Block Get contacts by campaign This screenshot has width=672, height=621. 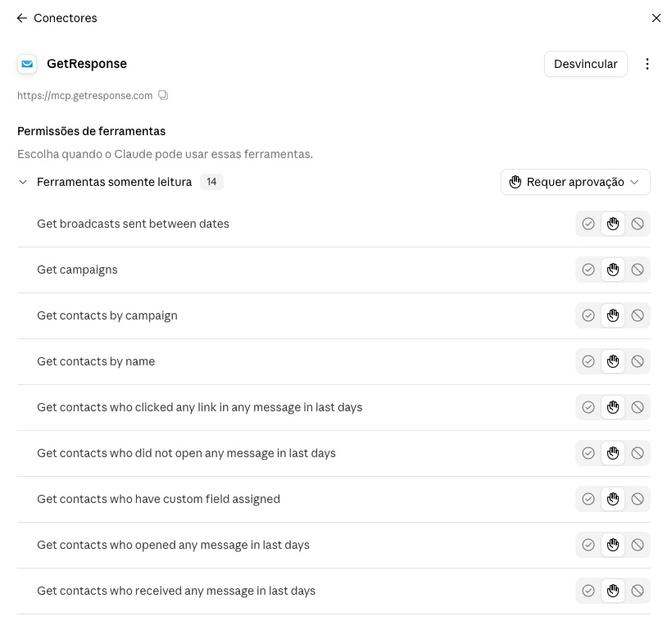[638, 315]
